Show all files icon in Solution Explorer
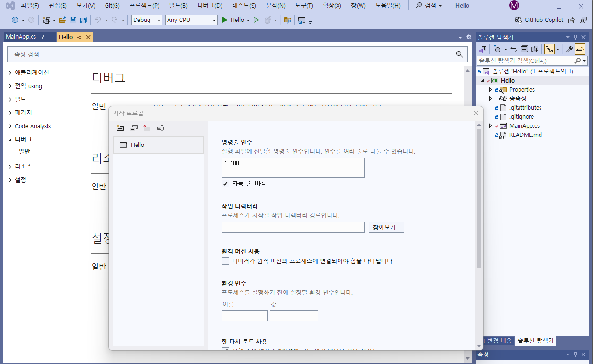The image size is (593, 364). coord(535,49)
